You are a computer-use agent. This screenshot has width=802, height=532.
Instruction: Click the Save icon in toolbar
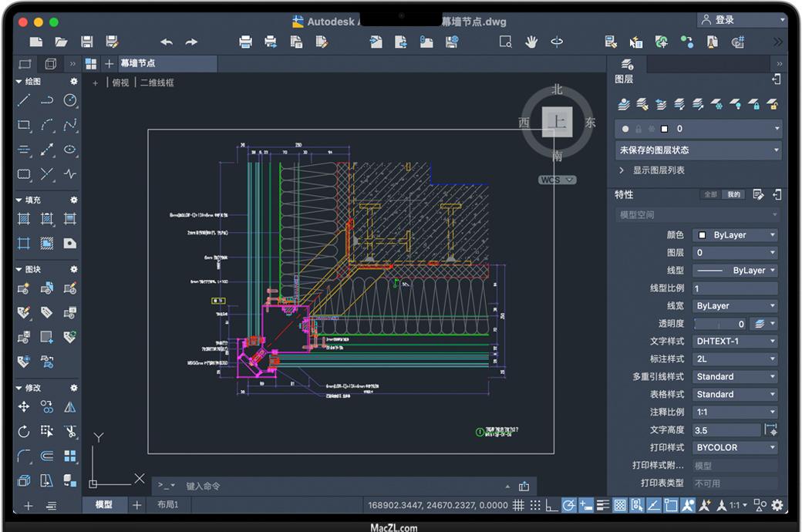87,42
